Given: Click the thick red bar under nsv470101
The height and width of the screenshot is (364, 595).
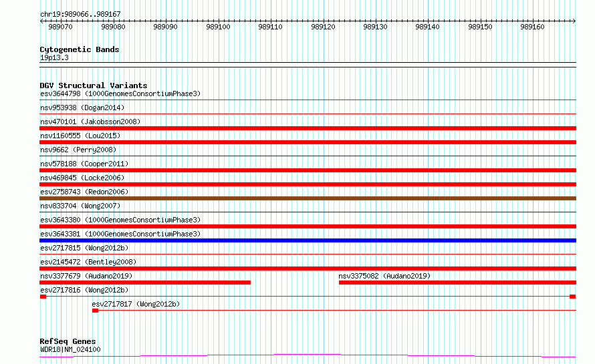Looking at the screenshot, I should 308,128.
